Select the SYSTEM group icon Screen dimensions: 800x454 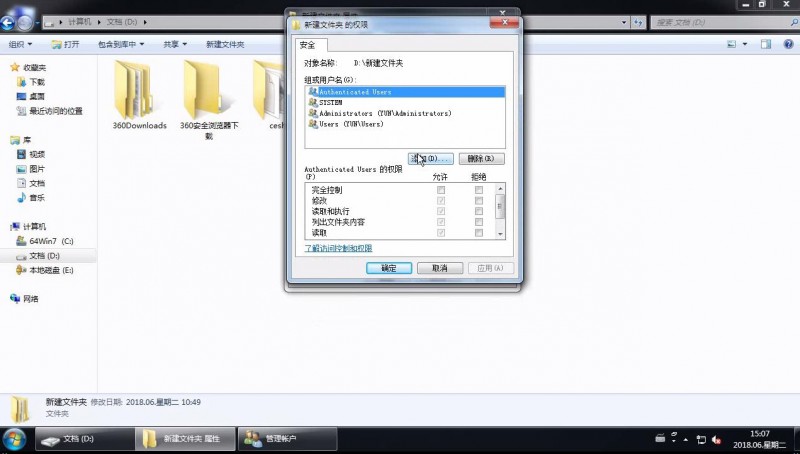tap(313, 103)
